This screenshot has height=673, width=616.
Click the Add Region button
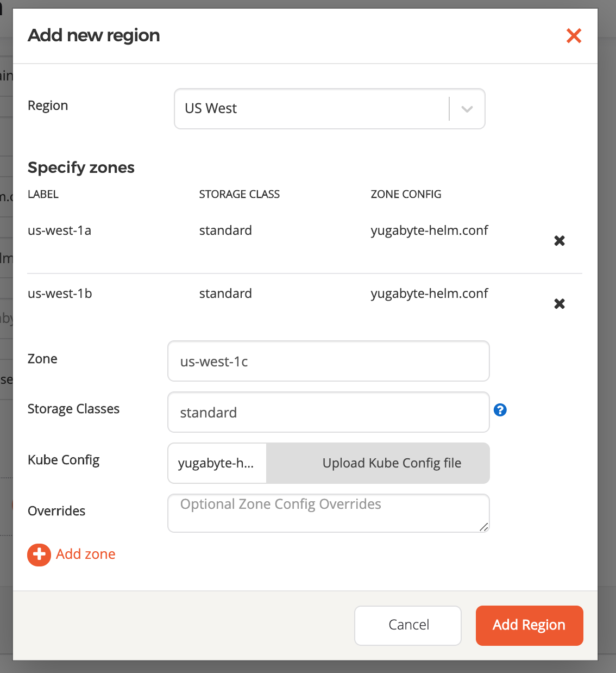(x=529, y=625)
